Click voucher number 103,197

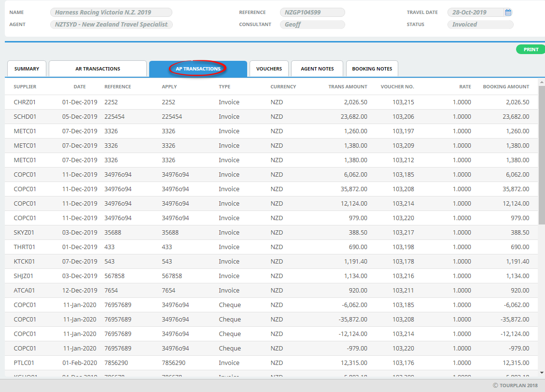[x=403, y=131]
